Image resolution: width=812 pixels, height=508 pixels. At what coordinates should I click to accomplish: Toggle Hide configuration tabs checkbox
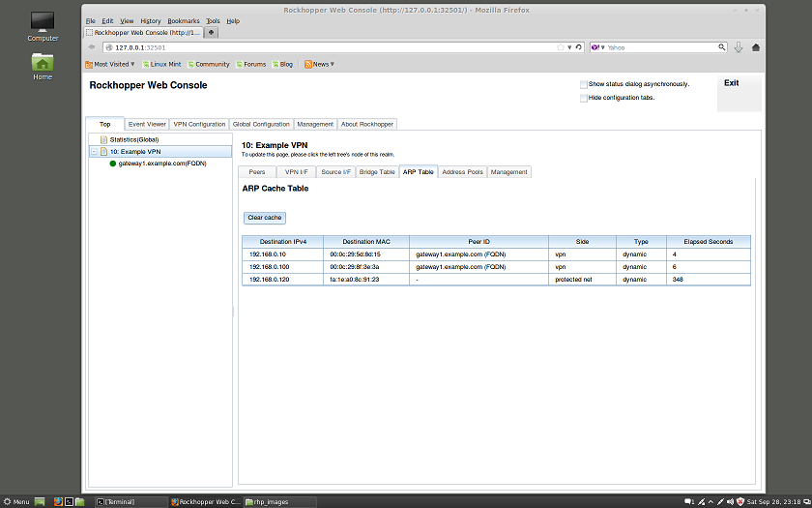[583, 98]
